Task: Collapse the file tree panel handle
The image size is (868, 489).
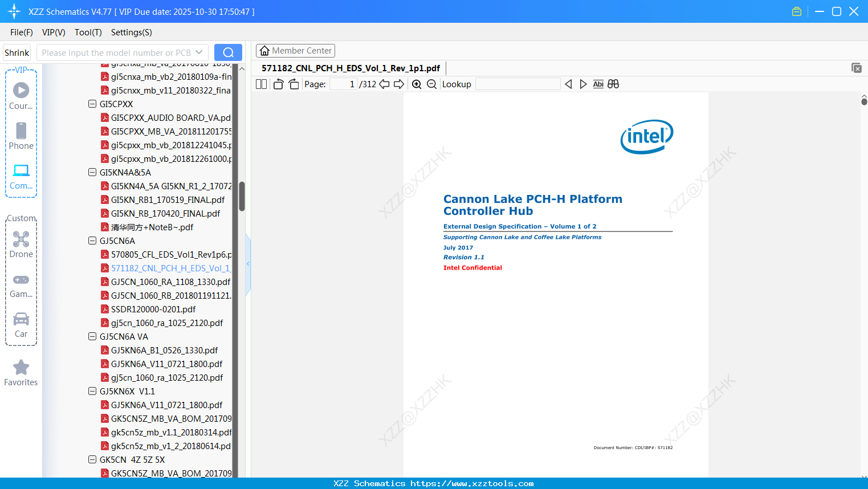Action: tap(248, 264)
